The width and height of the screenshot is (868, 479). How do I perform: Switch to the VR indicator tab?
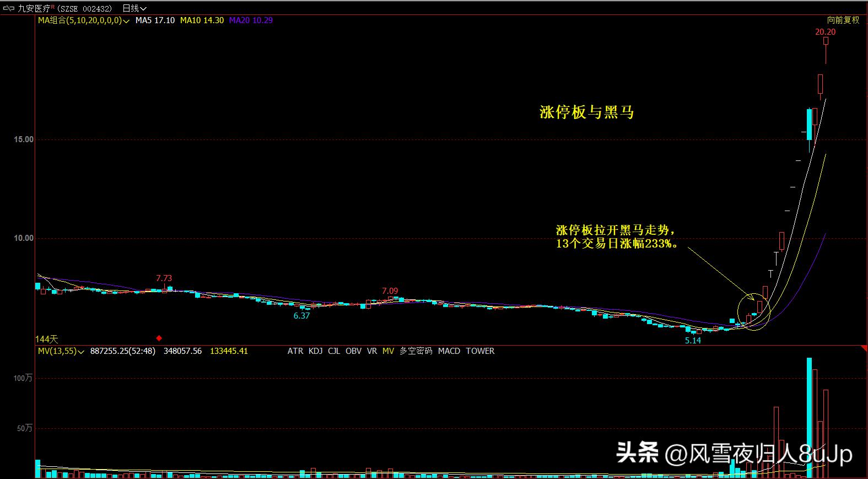pyautogui.click(x=372, y=351)
